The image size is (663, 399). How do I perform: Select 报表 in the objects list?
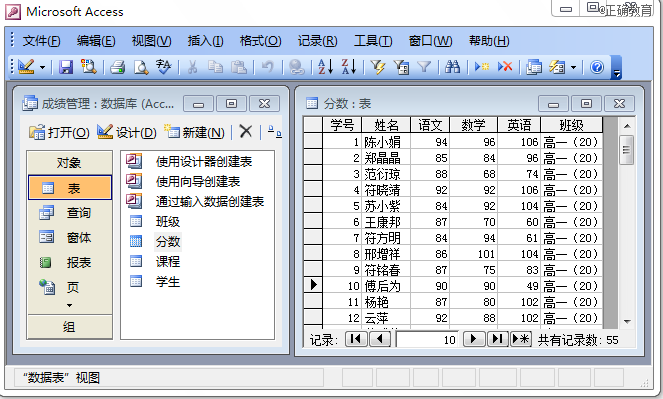[70, 262]
